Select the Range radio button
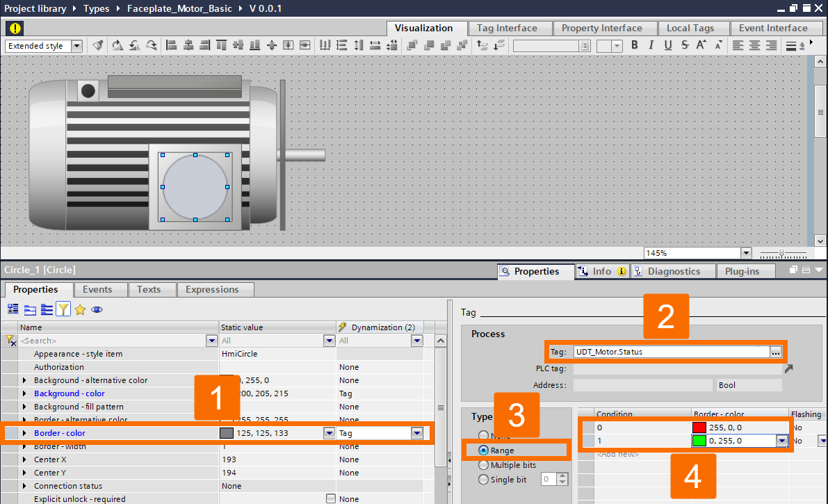 [x=482, y=450]
